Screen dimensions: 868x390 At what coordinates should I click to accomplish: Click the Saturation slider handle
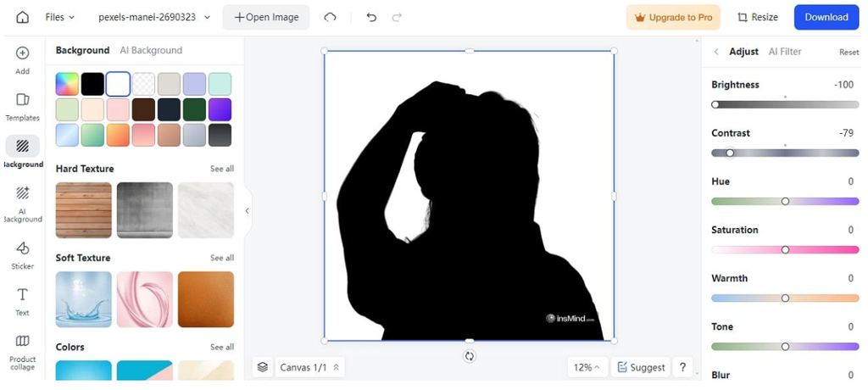click(785, 250)
